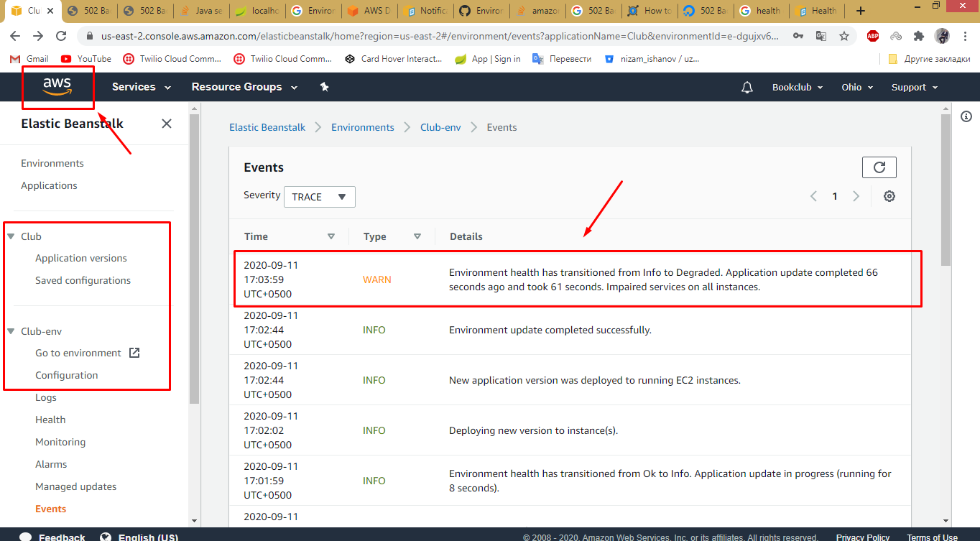Open Monitoring page in sidebar
The image size is (980, 541).
coord(60,442)
